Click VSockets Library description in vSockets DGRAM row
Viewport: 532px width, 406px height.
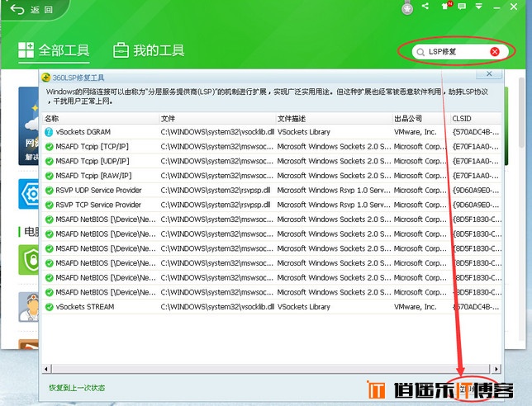(x=304, y=132)
